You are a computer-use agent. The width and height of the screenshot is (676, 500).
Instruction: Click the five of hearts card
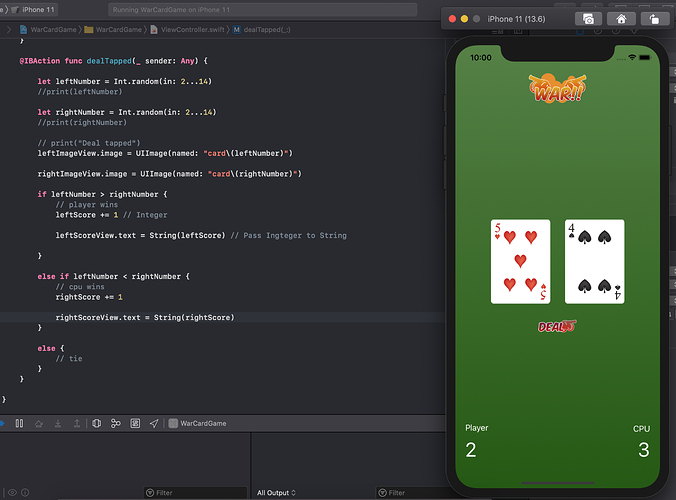click(x=520, y=261)
